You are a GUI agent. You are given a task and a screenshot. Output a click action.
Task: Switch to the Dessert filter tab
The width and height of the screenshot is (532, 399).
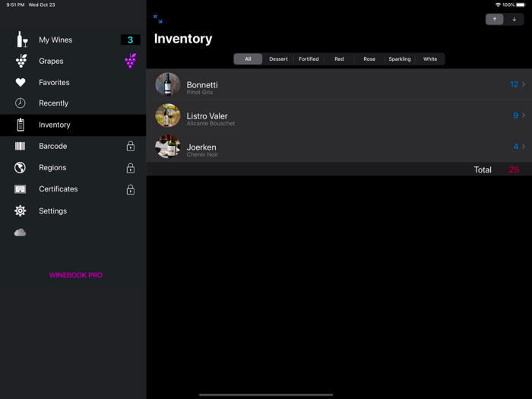(x=278, y=59)
